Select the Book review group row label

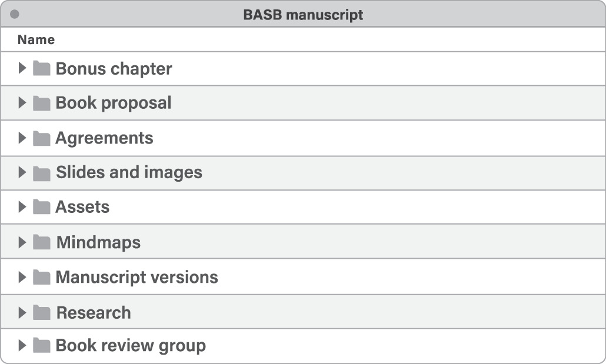click(x=131, y=345)
